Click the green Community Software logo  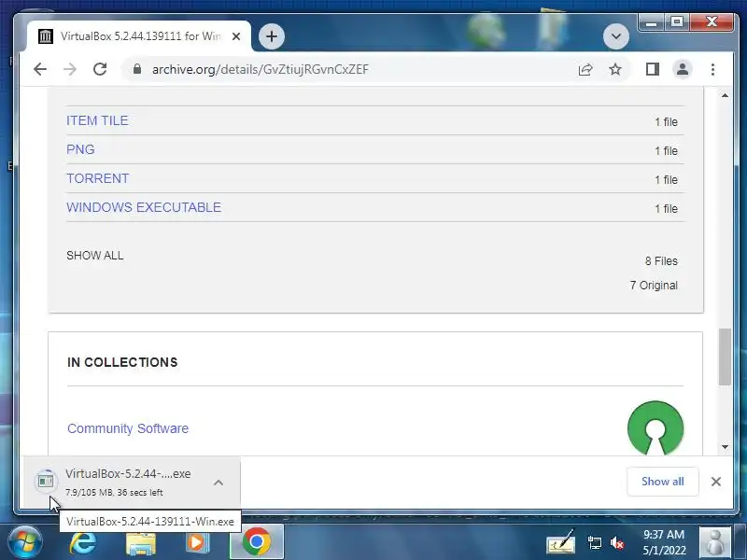click(x=655, y=427)
